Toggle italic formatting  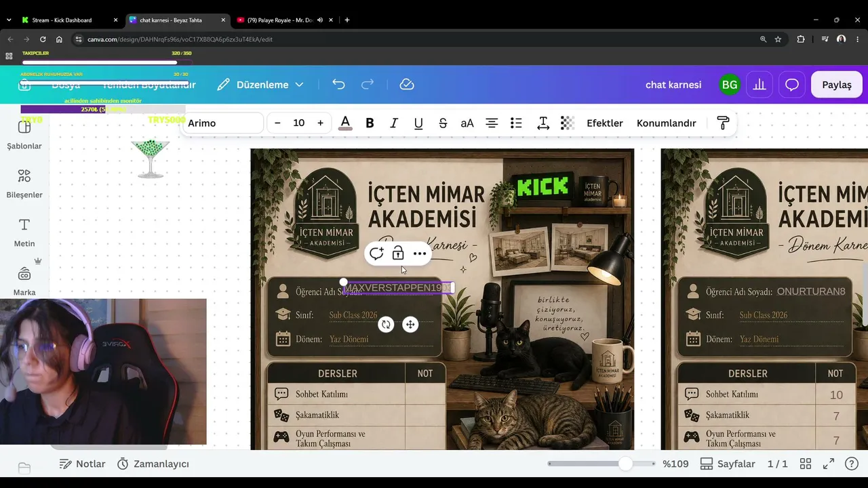coord(394,123)
